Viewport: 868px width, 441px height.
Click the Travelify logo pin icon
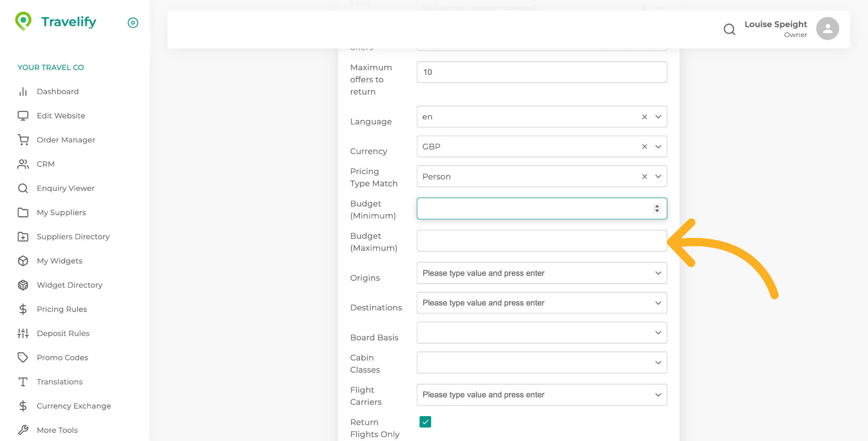tap(23, 21)
